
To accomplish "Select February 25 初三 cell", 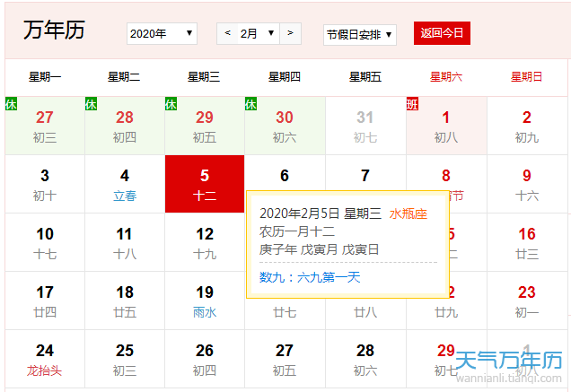I will coord(125,359).
